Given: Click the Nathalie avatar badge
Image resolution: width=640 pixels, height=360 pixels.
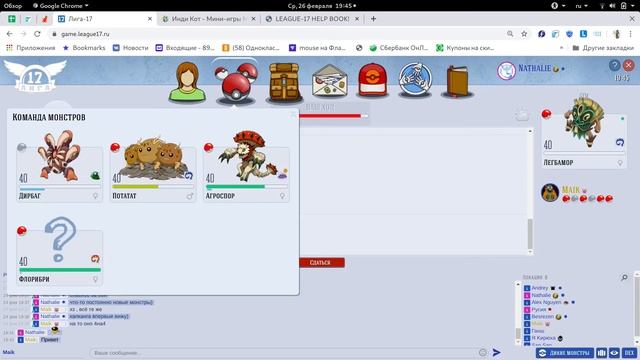Looking at the screenshot, I should tap(506, 70).
